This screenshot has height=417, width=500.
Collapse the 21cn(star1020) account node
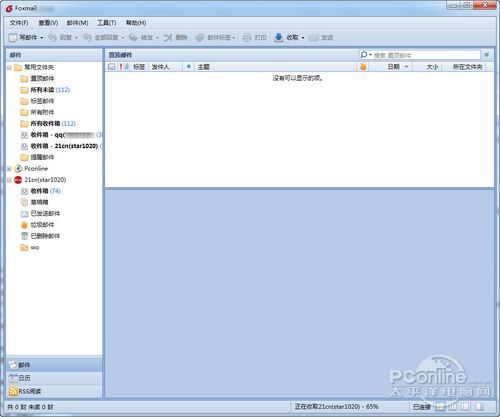pyautogui.click(x=10, y=180)
